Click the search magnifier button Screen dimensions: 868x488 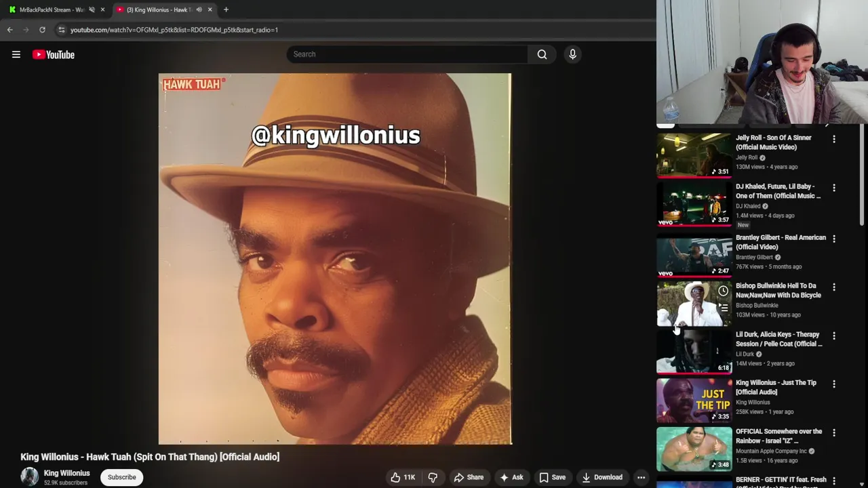coord(542,54)
